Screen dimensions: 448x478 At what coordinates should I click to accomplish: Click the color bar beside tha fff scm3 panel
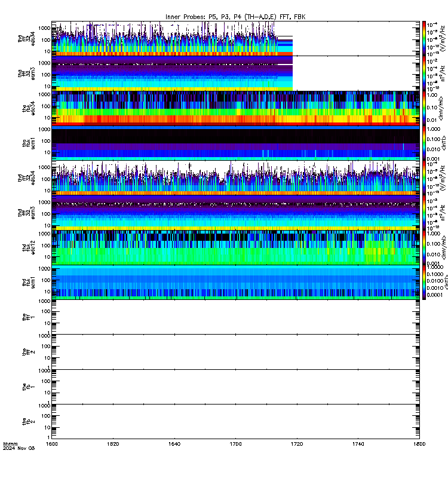click(x=424, y=73)
